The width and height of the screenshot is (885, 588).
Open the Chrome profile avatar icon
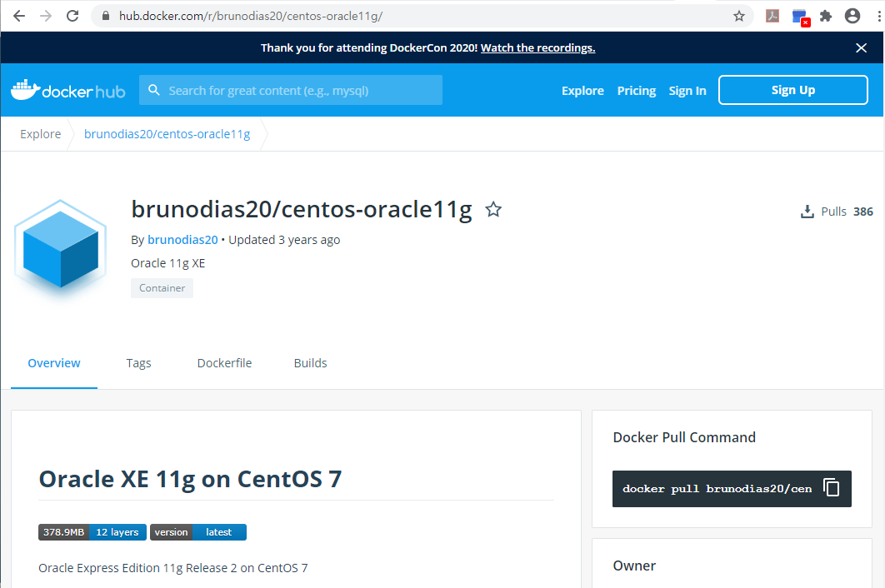pos(852,16)
